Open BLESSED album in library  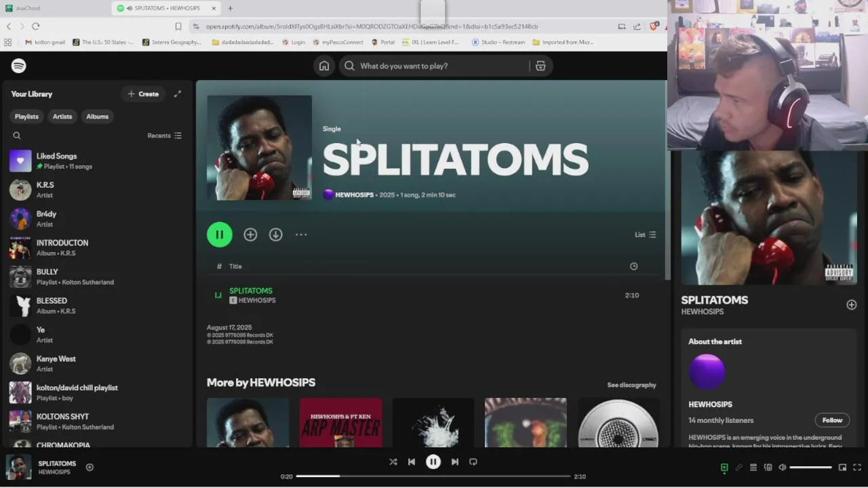click(x=98, y=306)
